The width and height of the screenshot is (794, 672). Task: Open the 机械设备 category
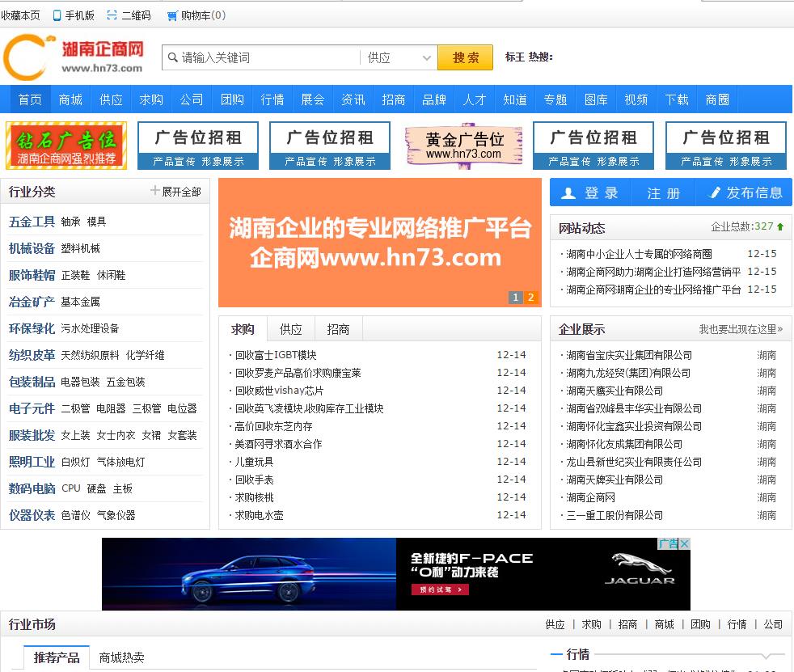pyautogui.click(x=32, y=248)
